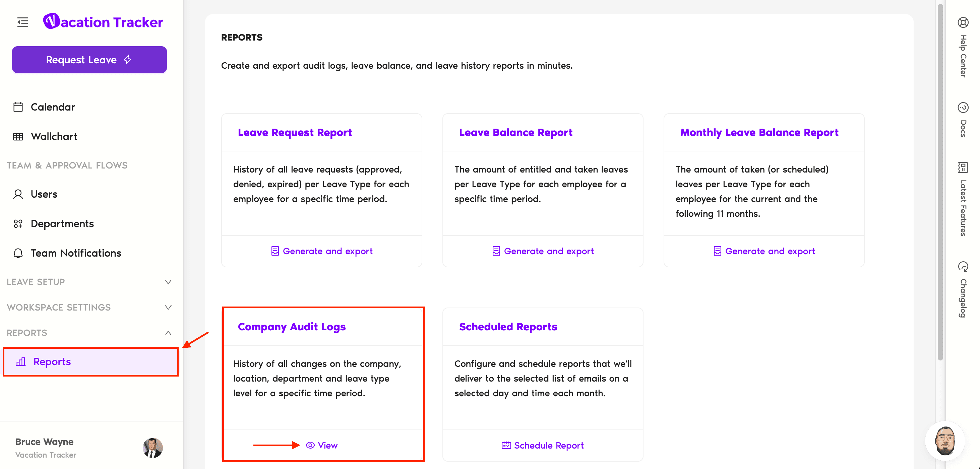Screen dimensions: 980x469
Task: Expand the Leave Setup section
Action: click(168, 282)
